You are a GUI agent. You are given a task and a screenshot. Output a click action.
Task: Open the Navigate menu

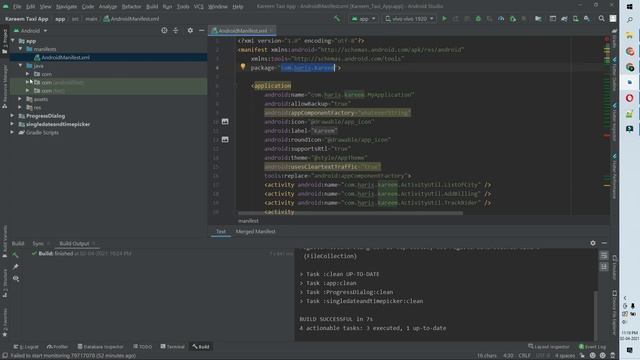(66, 7)
